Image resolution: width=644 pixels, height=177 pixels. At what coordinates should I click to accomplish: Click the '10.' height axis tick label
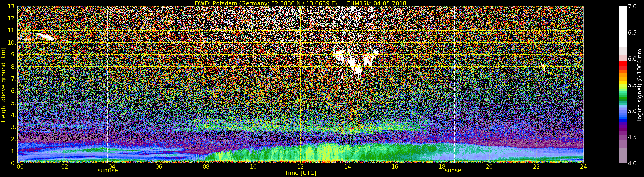click(12, 43)
